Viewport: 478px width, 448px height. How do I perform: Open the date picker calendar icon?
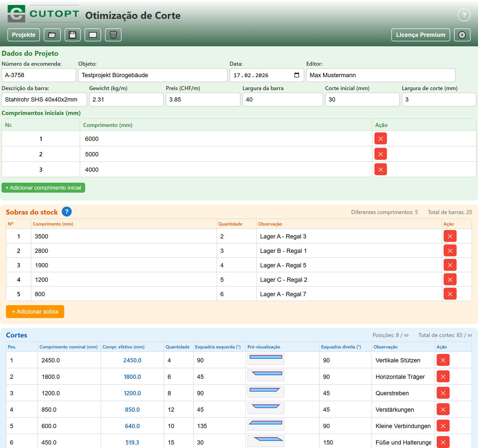(297, 75)
